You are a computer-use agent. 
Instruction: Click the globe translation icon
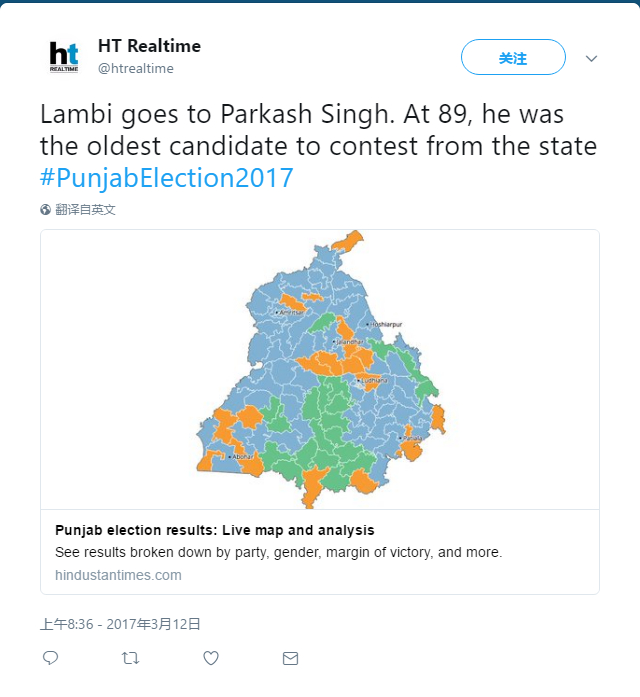point(46,210)
